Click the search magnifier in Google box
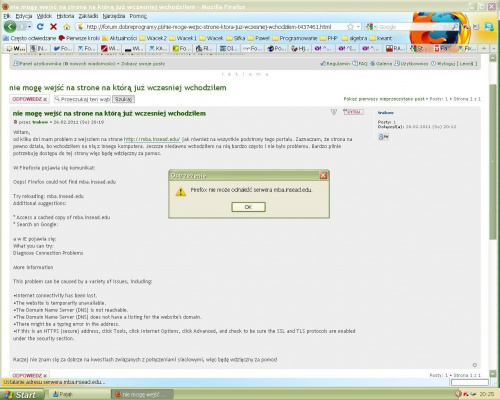 455,27
